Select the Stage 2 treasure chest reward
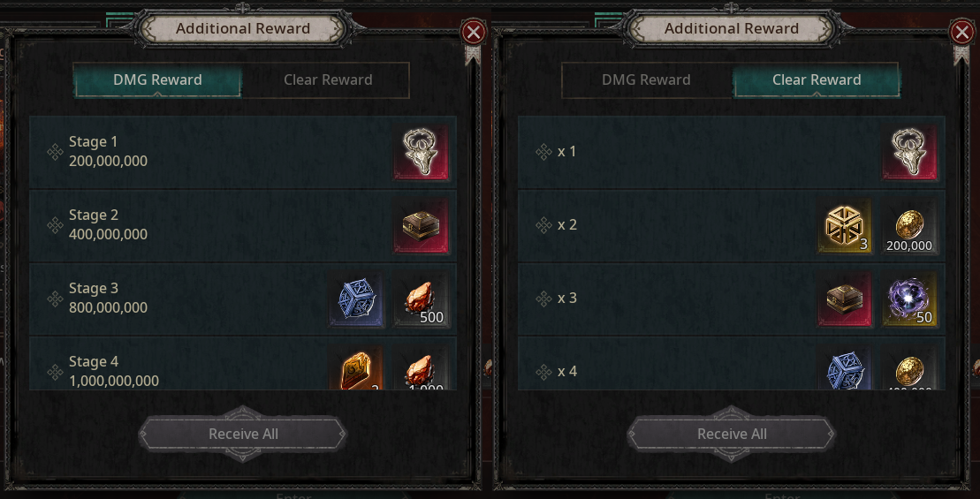Screen dimensions: 980x499 422,225
